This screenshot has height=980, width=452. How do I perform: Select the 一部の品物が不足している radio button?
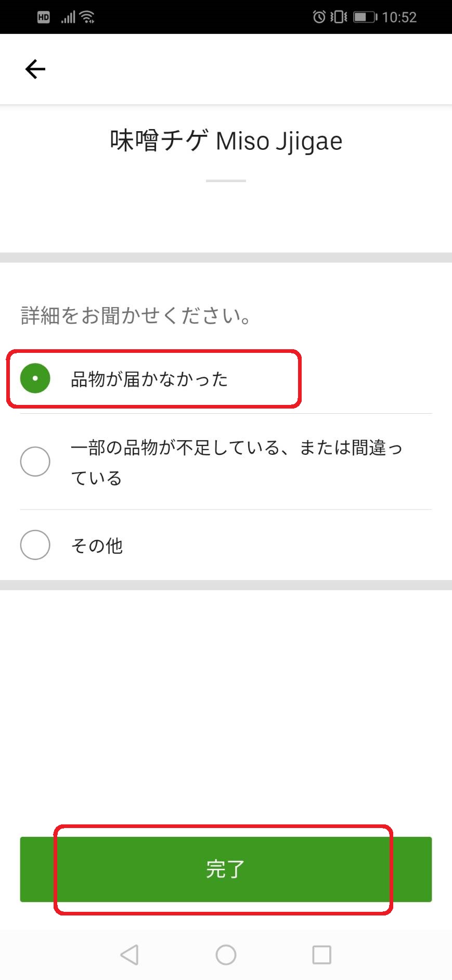coord(35,462)
